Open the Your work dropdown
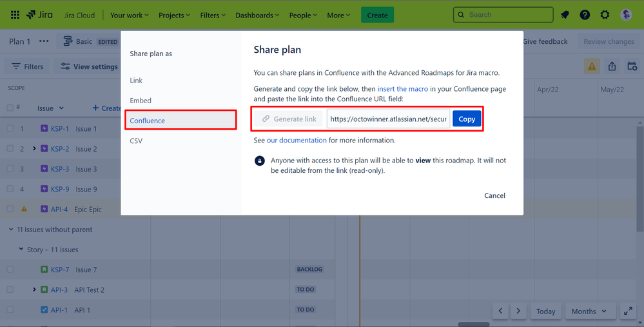This screenshot has height=327, width=644. pyautogui.click(x=130, y=15)
